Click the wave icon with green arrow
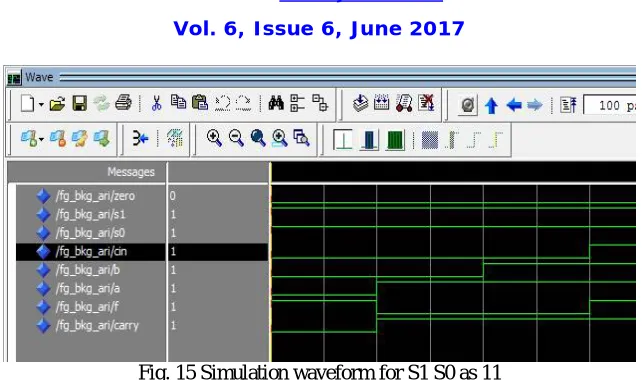The width and height of the screenshot is (642, 380). [102, 138]
